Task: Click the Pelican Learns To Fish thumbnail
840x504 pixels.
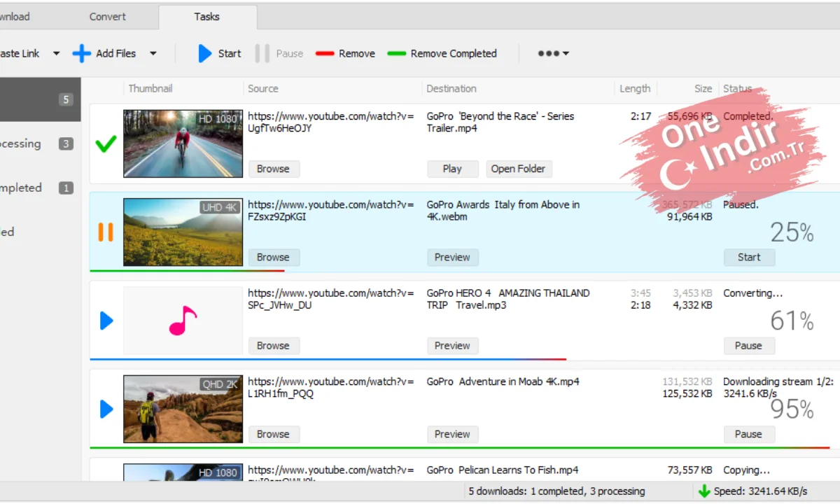Action: pos(183,472)
